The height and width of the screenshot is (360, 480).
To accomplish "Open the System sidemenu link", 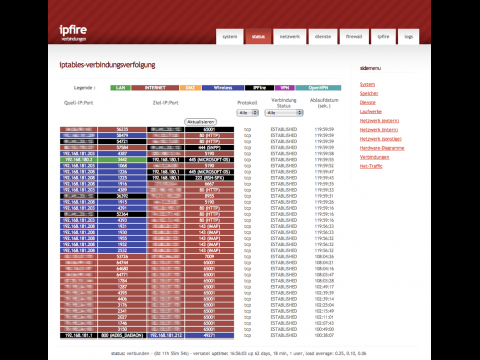I will (x=367, y=84).
